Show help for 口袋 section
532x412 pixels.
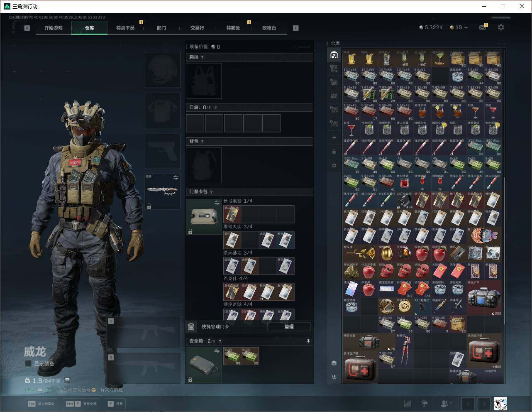coord(215,108)
